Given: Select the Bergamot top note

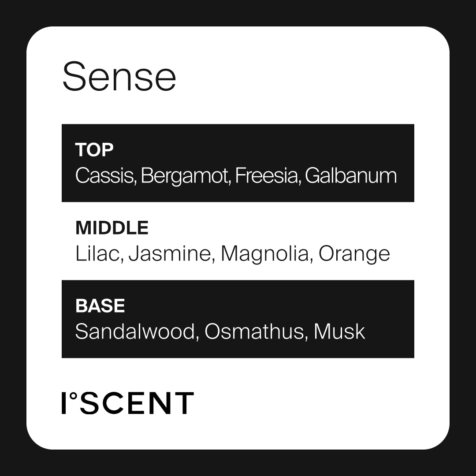Looking at the screenshot, I should click(x=186, y=177).
